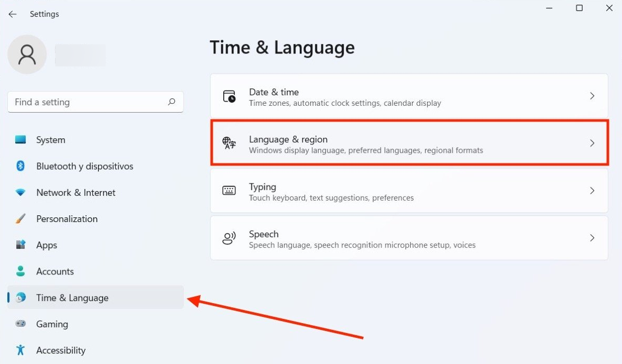Expand Language & region chevron arrow
This screenshot has width=622, height=364.
coord(592,143)
